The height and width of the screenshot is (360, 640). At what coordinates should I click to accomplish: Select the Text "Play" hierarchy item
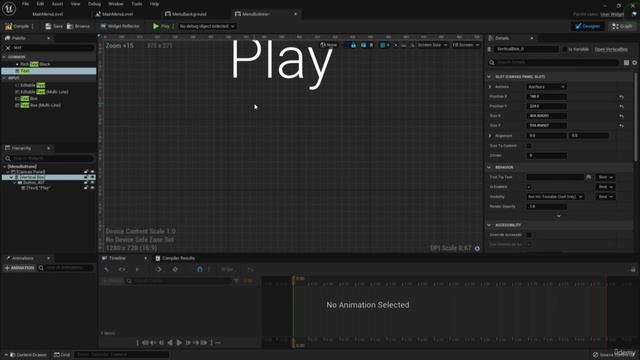36,188
